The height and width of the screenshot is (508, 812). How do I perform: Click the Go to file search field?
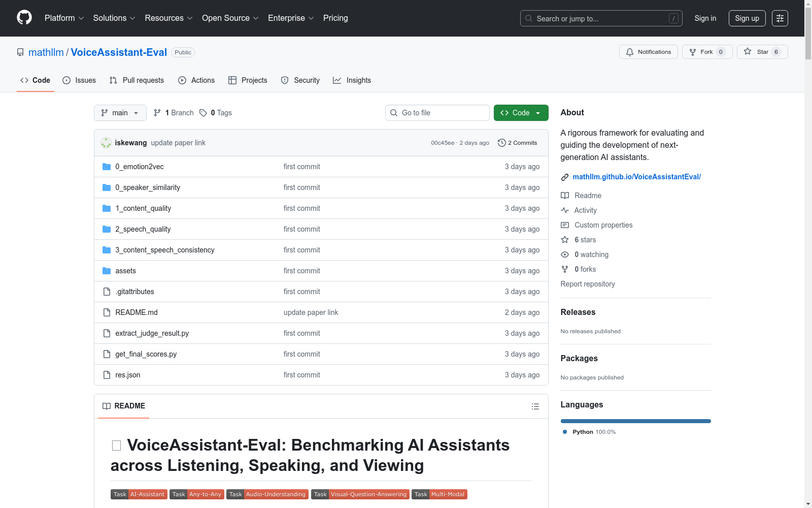(x=437, y=113)
